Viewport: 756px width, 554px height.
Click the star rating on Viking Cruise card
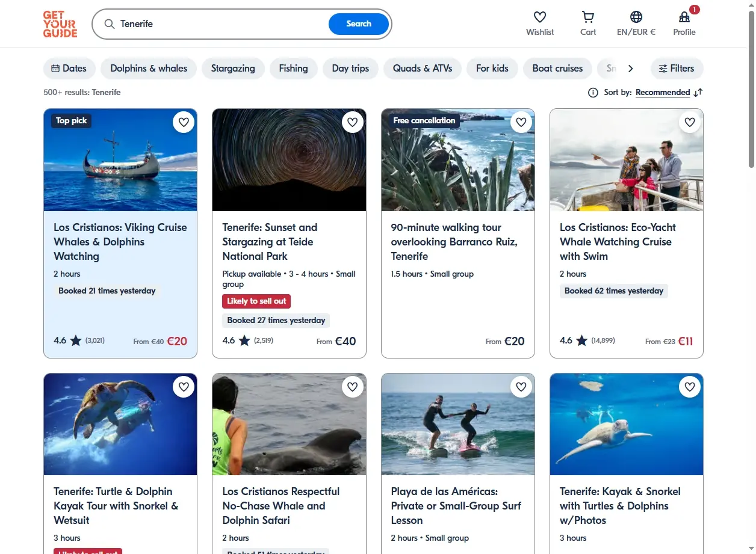(x=76, y=341)
